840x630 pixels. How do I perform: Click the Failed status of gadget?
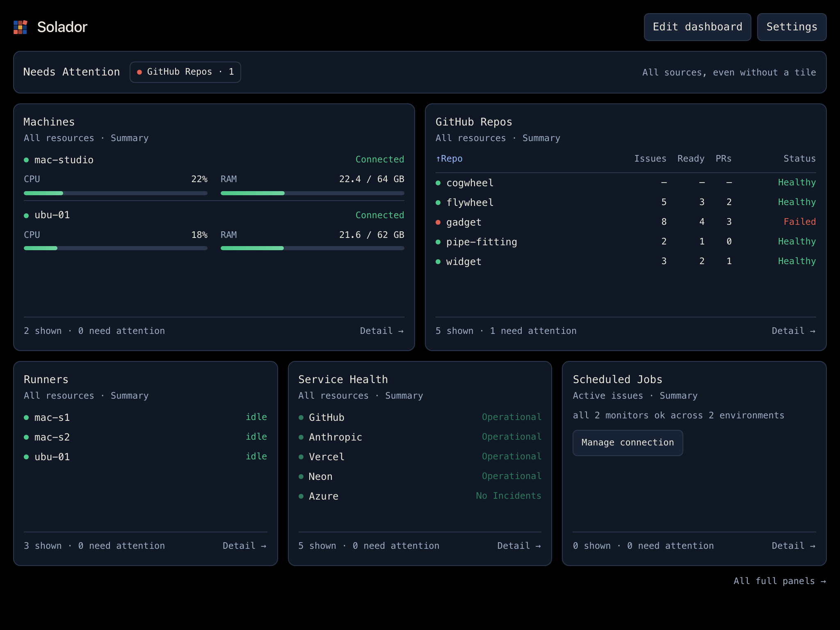pos(799,222)
